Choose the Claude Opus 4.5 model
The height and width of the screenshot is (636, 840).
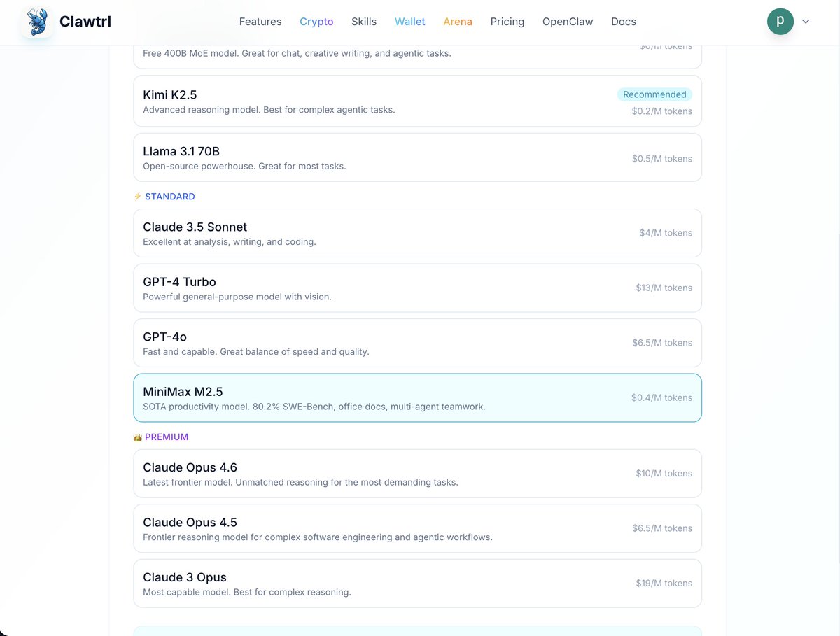[x=418, y=528]
